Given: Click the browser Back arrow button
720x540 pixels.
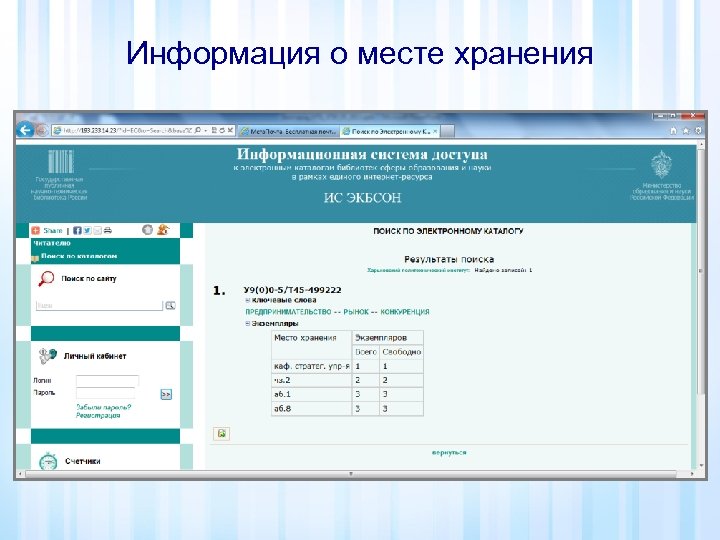Looking at the screenshot, I should (x=25, y=130).
